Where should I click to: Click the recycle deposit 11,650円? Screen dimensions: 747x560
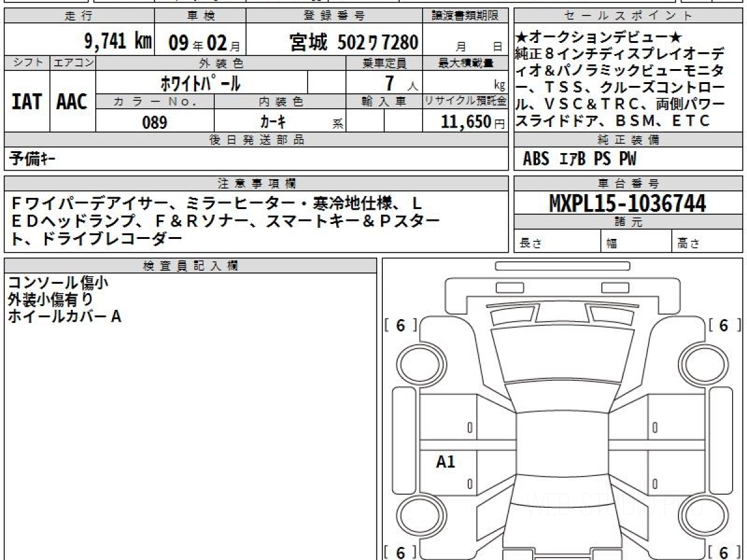472,121
